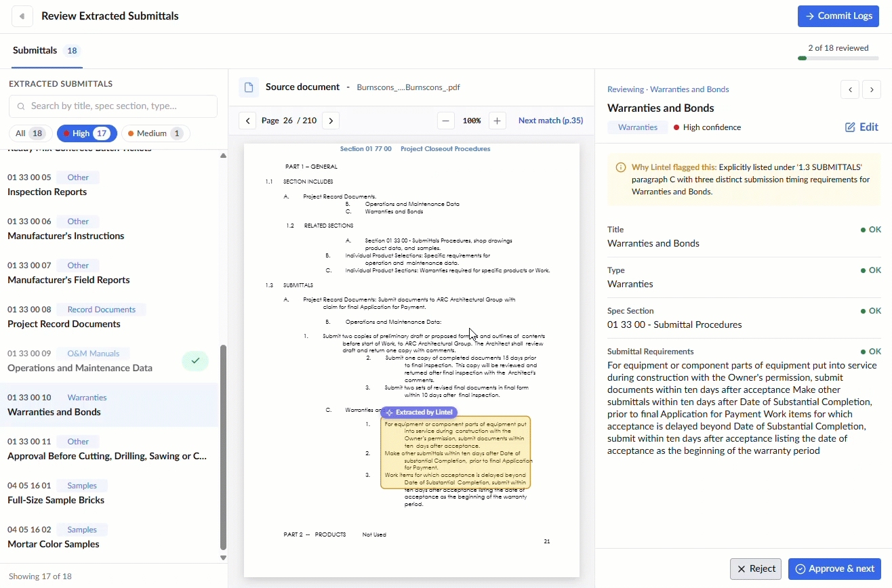Screen dimensions: 892x588
Task: Click the Section 01 77 00 document header
Action: click(x=415, y=149)
